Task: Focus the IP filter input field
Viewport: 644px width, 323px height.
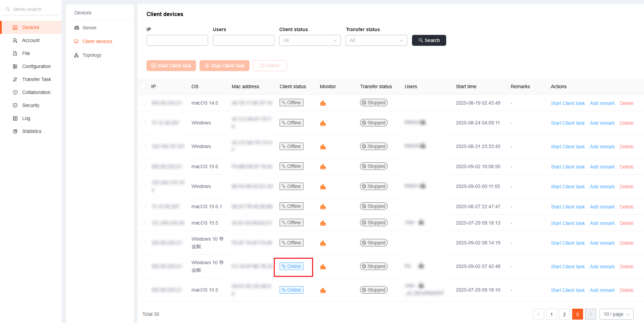Action: [x=177, y=40]
